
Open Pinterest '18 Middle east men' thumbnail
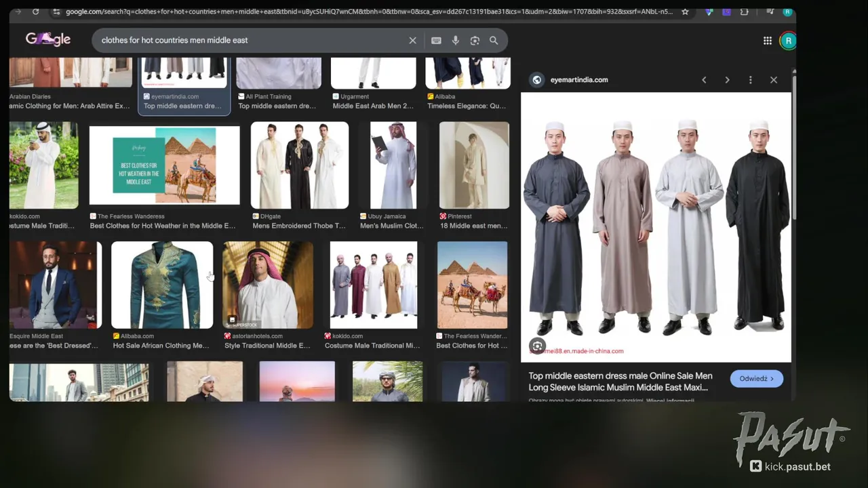click(x=474, y=165)
